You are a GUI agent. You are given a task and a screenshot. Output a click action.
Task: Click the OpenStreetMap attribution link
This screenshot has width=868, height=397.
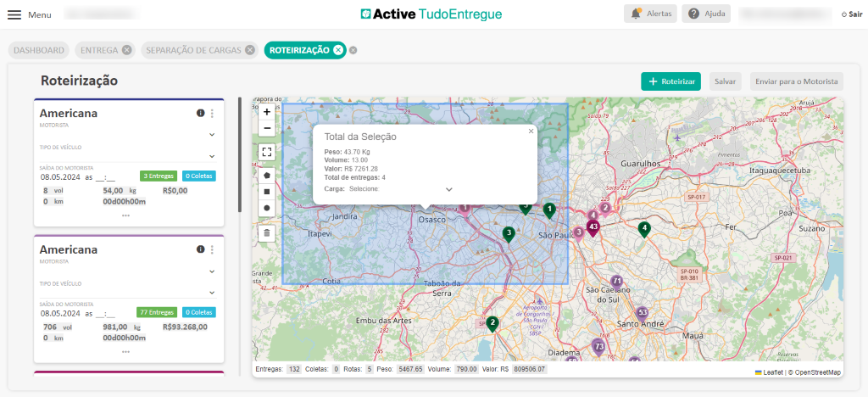click(818, 372)
